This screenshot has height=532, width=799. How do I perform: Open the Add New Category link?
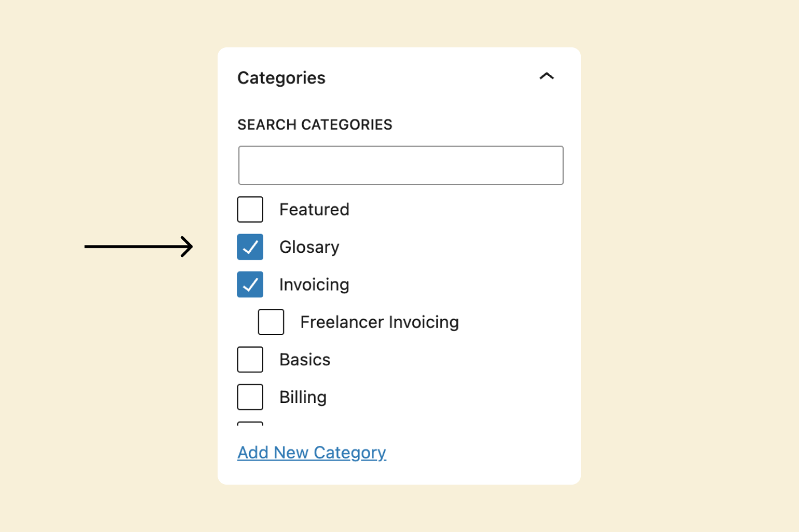click(x=312, y=453)
